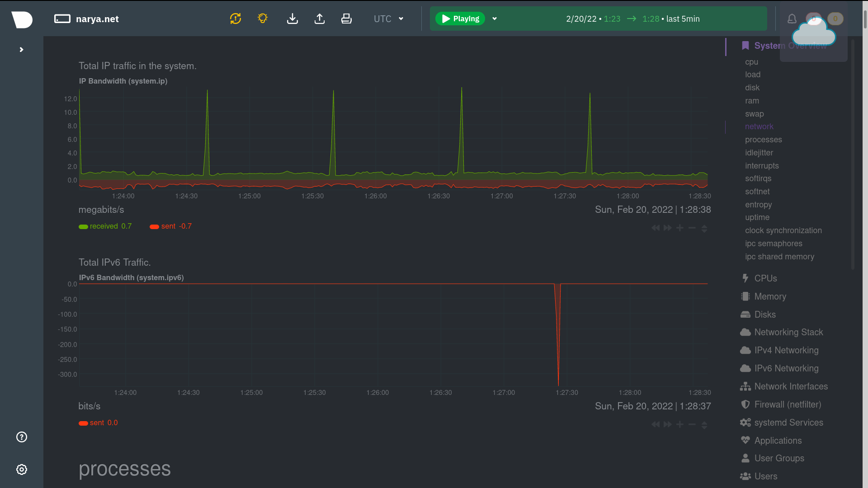Viewport: 868px width, 488px height.
Task: Expand the left sidebar chevron
Action: pos(21,50)
